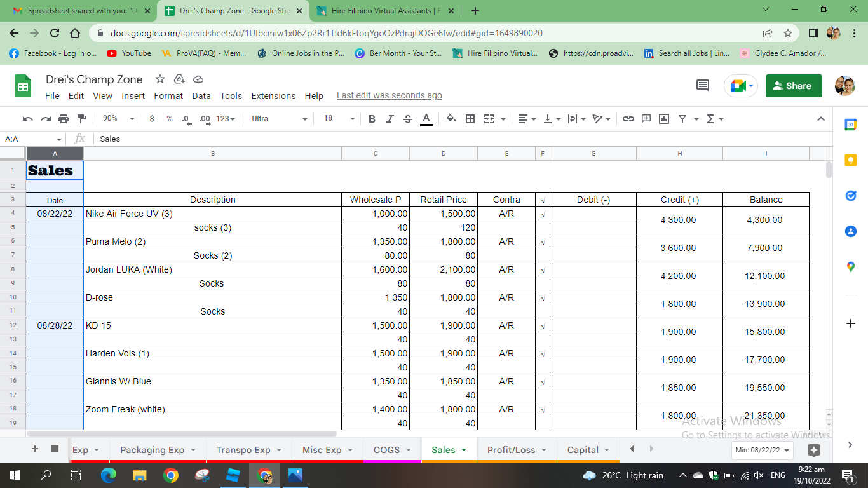868x488 pixels.
Task: Open the Data menu
Action: [201, 96]
